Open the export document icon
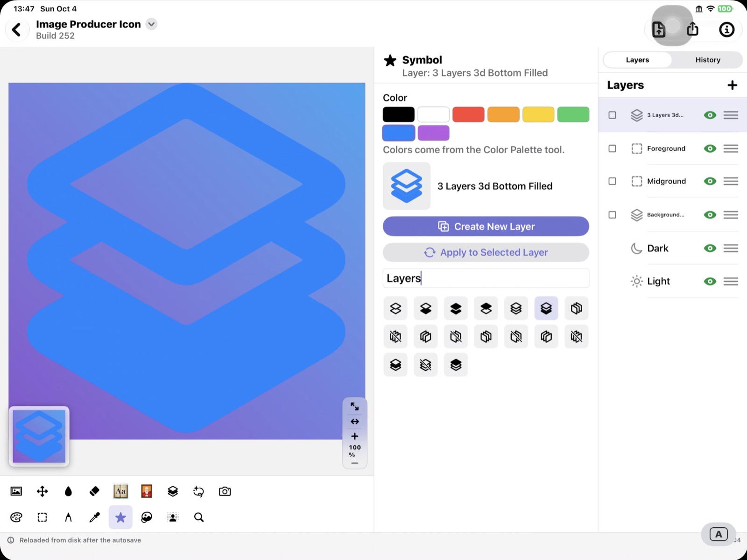The height and width of the screenshot is (560, 747). click(659, 29)
